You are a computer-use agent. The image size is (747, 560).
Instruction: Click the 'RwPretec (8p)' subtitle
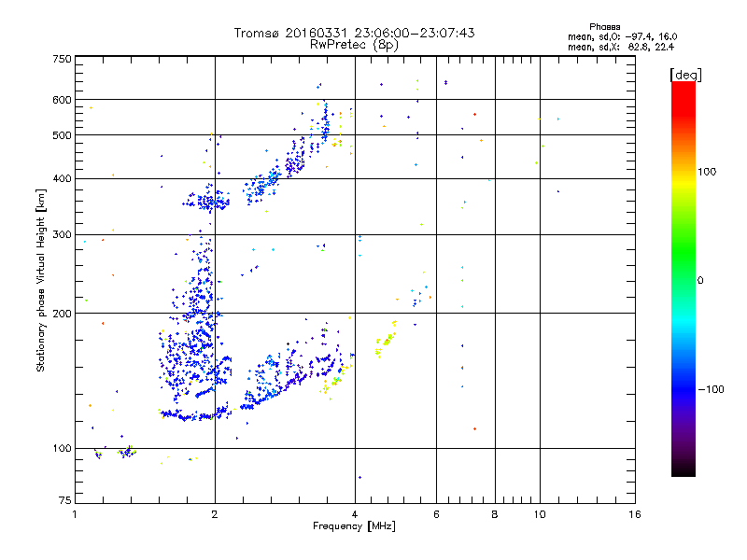354,45
